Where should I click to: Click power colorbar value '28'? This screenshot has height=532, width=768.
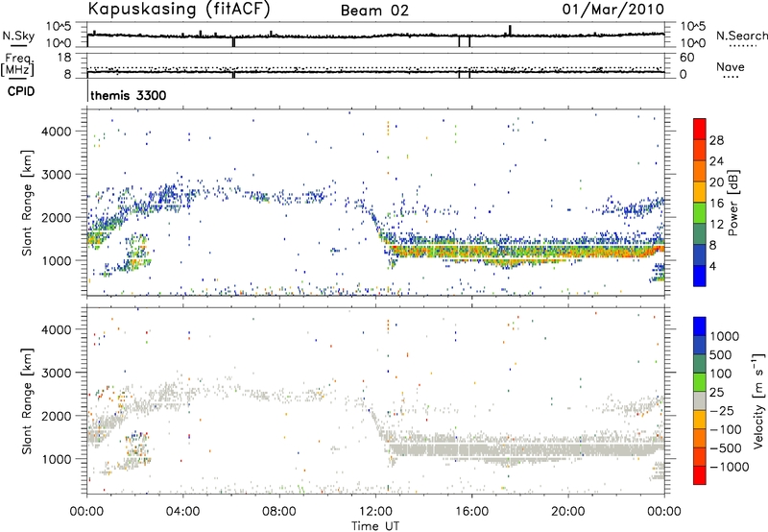pos(716,140)
